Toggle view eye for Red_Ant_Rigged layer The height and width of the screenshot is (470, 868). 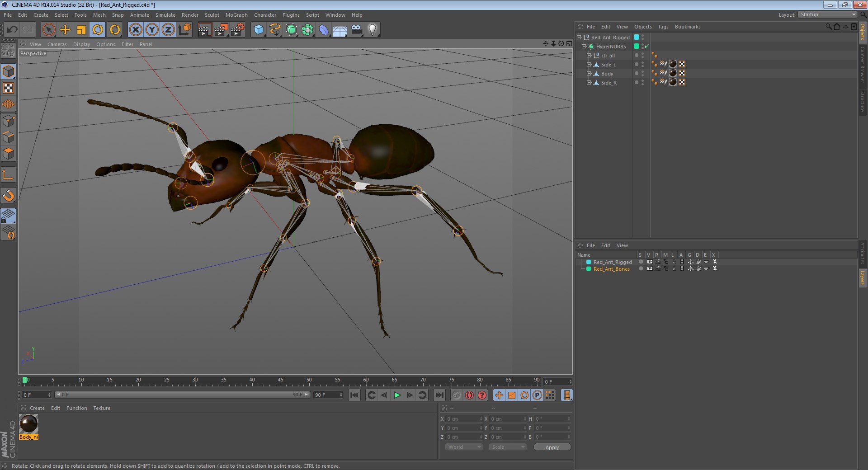coord(650,262)
